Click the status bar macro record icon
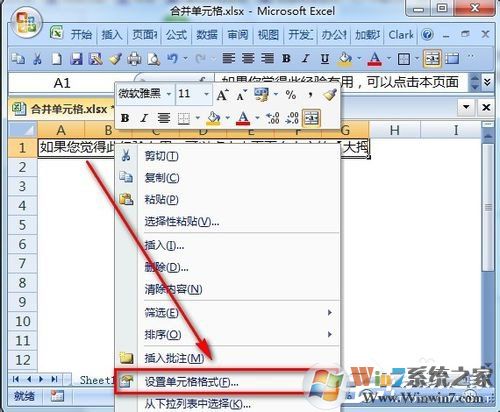This screenshot has width=500, height=412. 57,396
